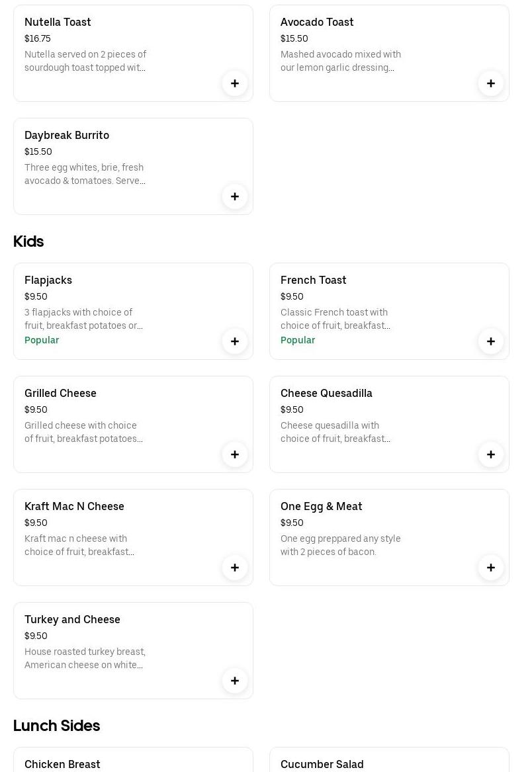
Task: Add Avocado Toast using its plus icon
Action: point(491,83)
